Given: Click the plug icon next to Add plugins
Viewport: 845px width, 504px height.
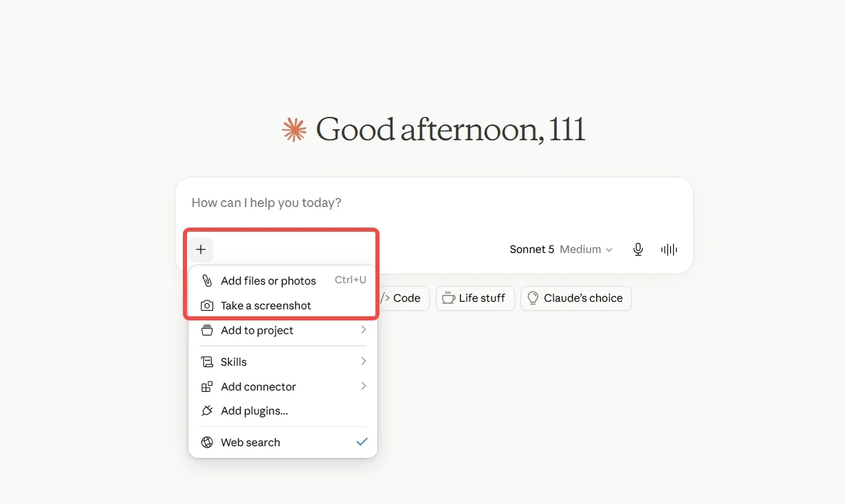Looking at the screenshot, I should click(207, 410).
